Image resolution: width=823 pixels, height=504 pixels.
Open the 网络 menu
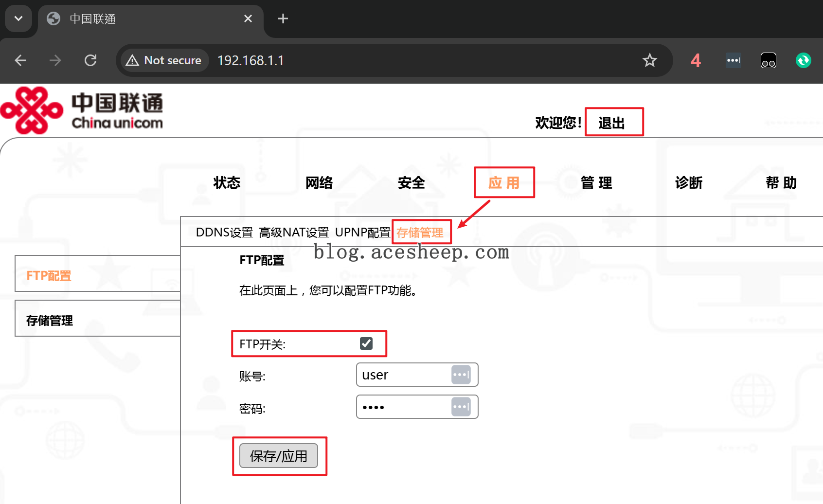(x=319, y=182)
